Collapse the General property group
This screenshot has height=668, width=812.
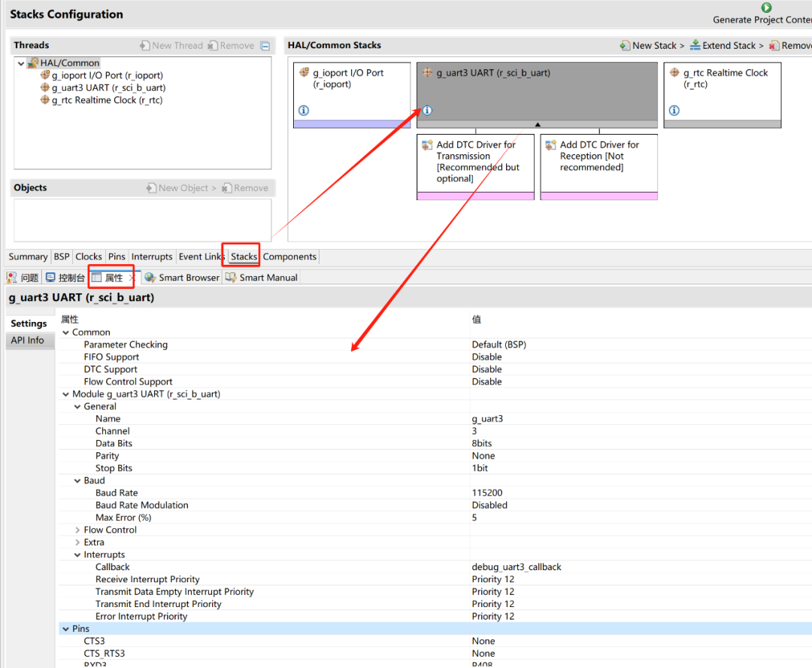click(x=77, y=407)
